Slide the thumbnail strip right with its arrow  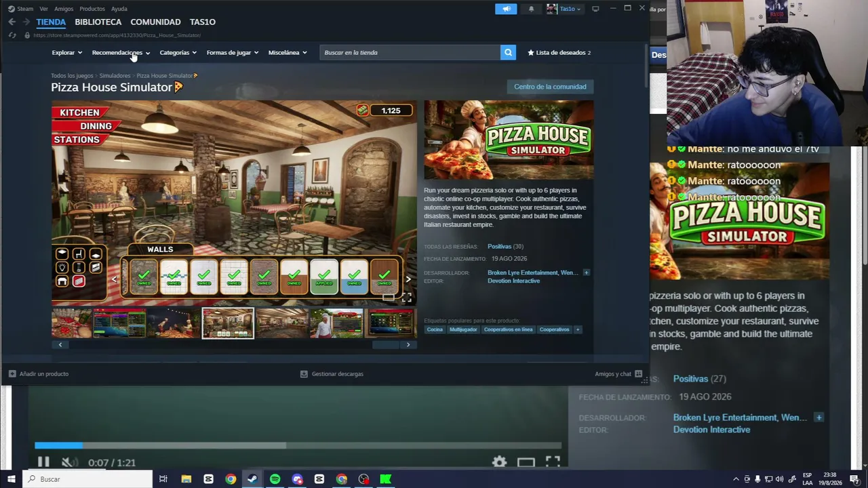[x=408, y=344]
